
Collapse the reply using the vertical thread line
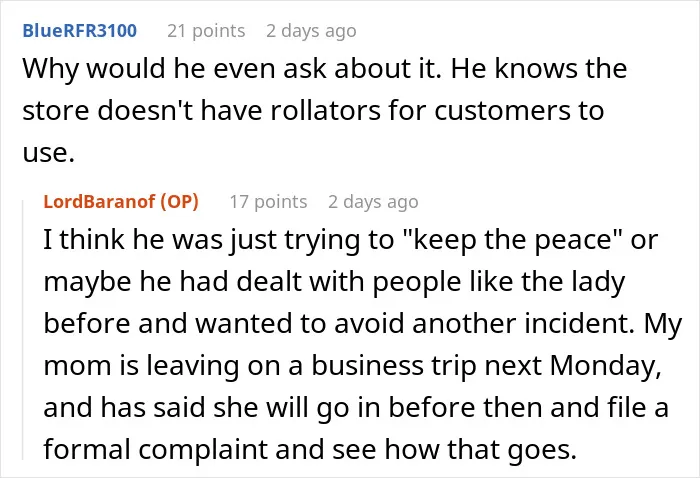pos(23,330)
